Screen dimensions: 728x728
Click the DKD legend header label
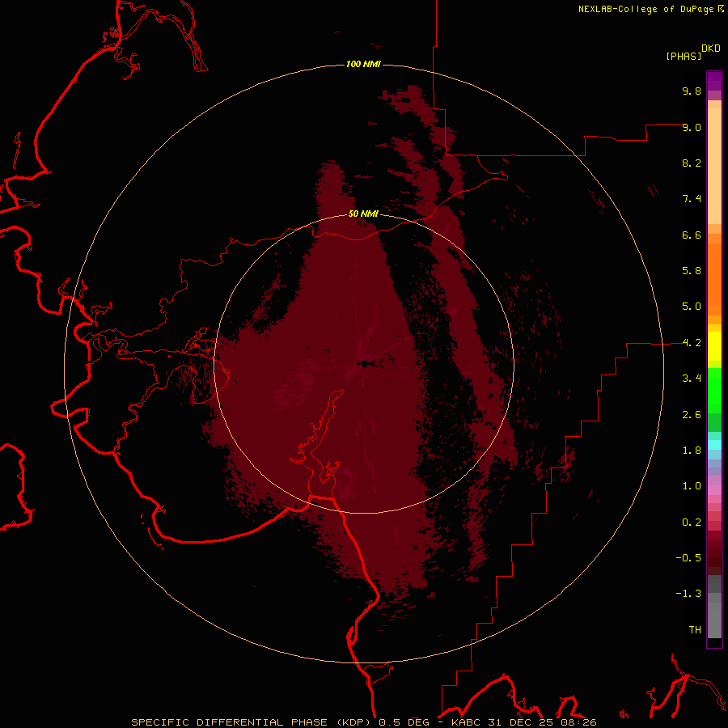[711, 49]
